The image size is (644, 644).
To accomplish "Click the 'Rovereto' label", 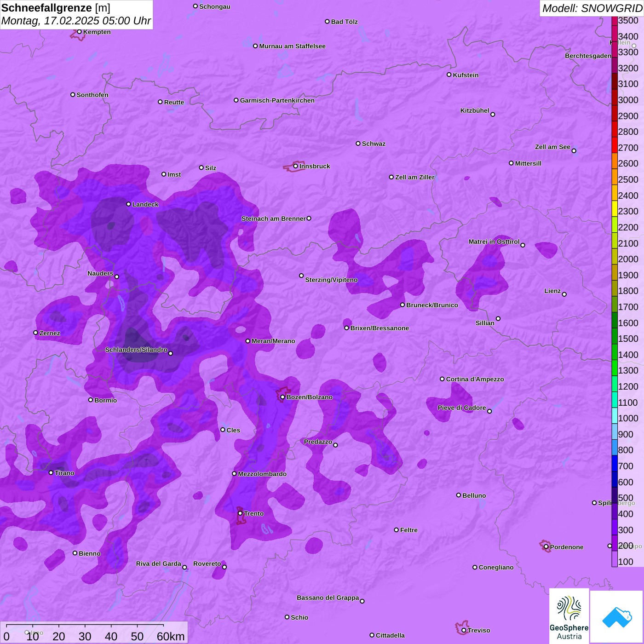I will tap(207, 563).
